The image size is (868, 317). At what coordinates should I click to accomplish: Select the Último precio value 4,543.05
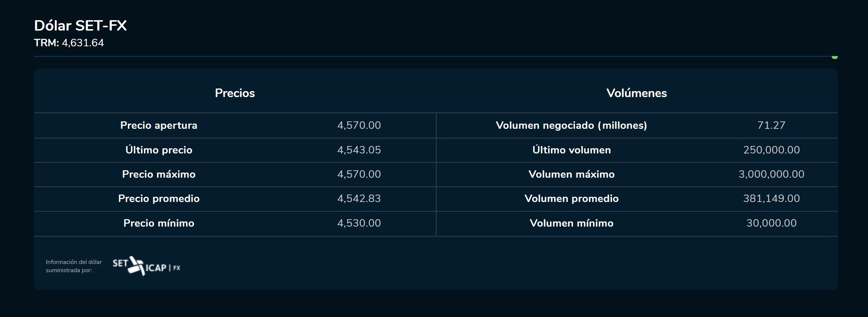[359, 150]
